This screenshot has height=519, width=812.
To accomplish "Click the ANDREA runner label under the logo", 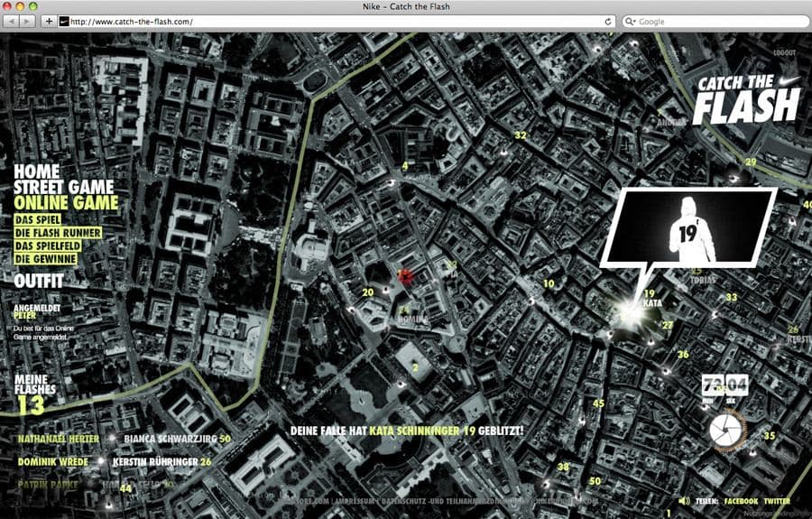I will click(x=671, y=123).
